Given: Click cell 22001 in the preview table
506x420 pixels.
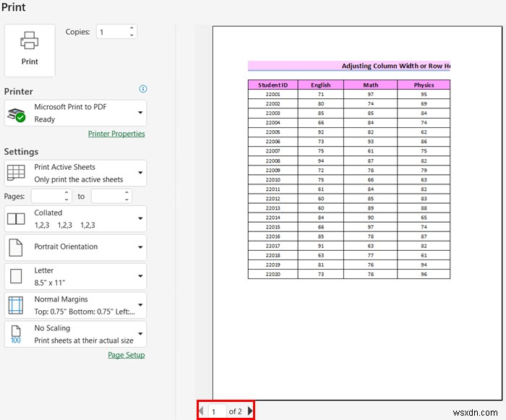Looking at the screenshot, I should point(273,94).
